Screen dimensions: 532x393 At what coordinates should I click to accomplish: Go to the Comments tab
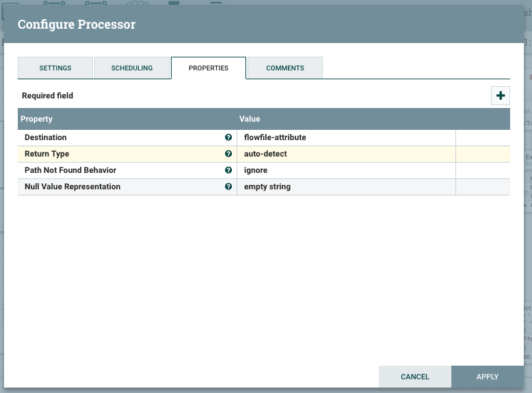point(285,68)
